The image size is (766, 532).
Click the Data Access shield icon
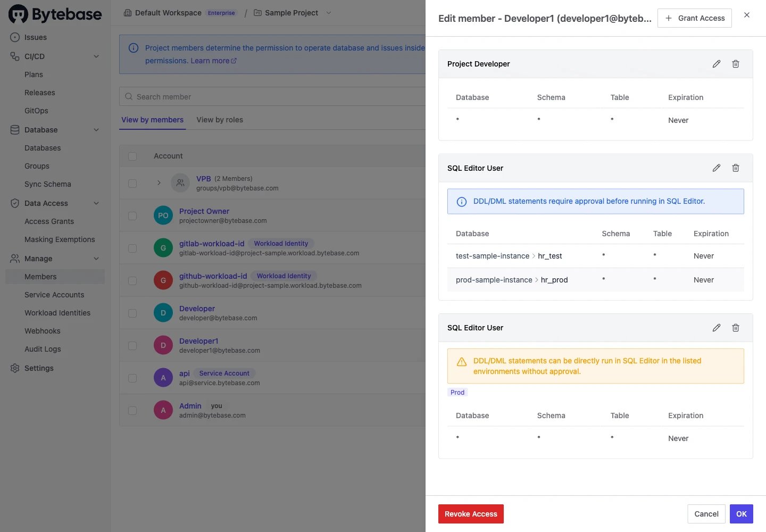coord(15,203)
